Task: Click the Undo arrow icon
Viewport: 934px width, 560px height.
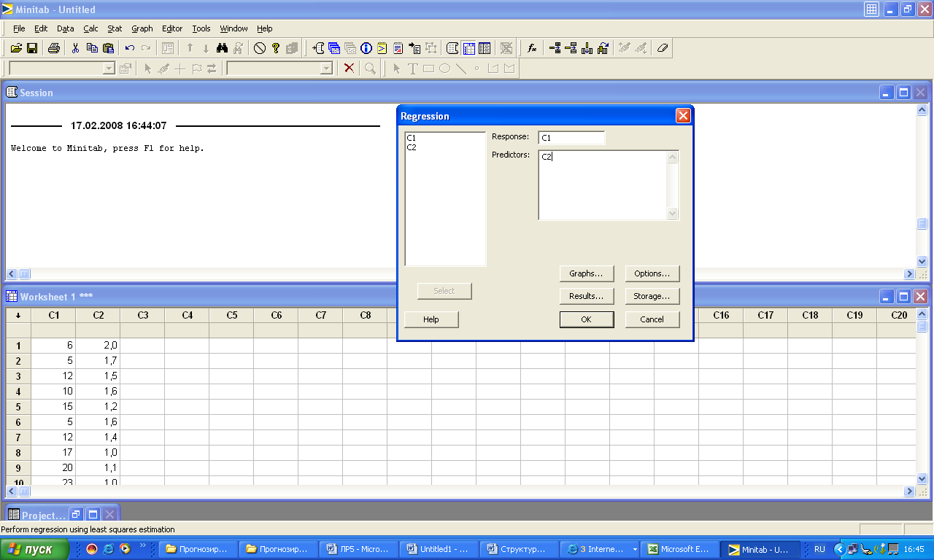Action: [x=130, y=48]
